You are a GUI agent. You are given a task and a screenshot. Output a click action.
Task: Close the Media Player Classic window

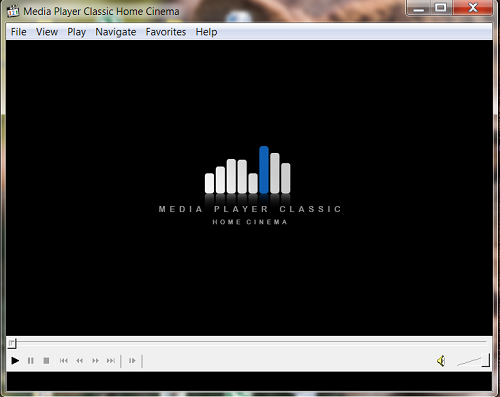pos(472,8)
